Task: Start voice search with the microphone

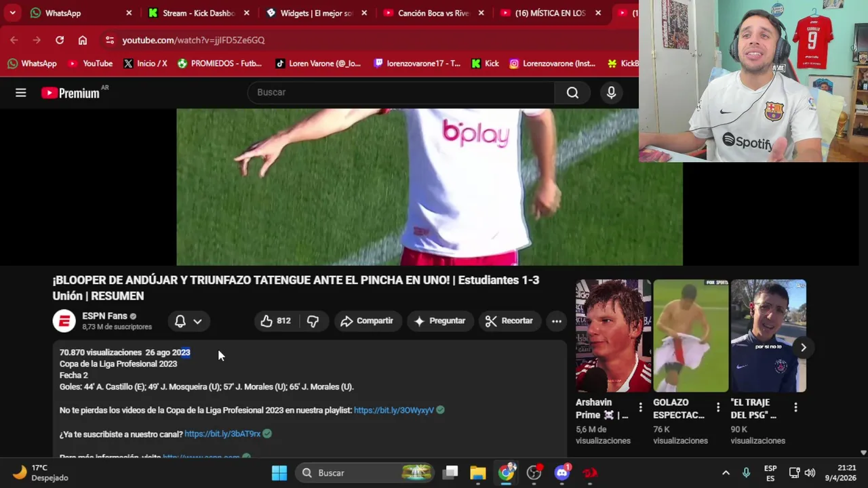Action: click(x=611, y=92)
